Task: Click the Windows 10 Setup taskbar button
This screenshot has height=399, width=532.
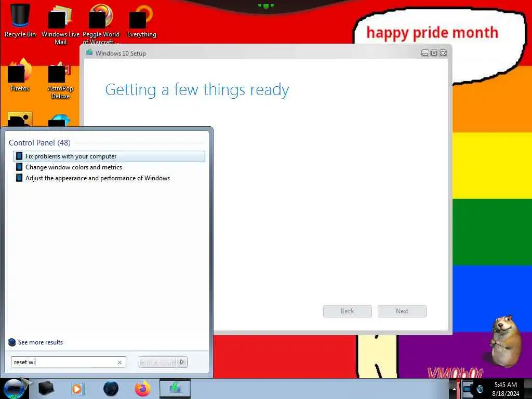Action: coord(175,389)
